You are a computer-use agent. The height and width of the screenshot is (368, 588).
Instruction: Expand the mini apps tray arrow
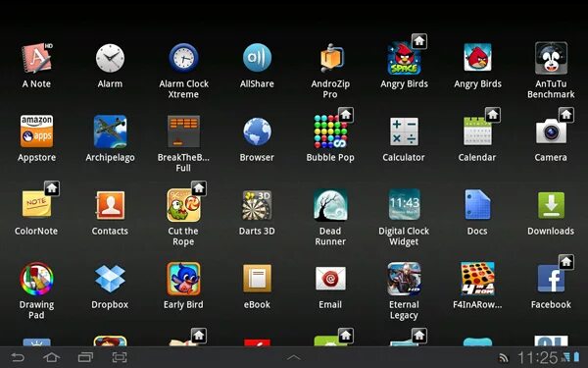[294, 357]
